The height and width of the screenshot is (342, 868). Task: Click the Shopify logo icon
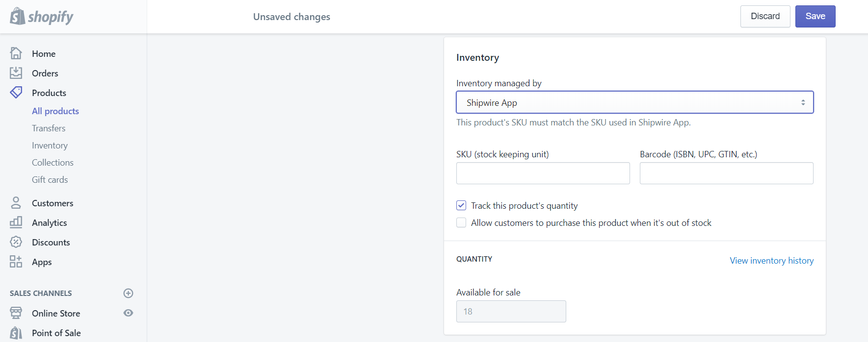tap(18, 16)
